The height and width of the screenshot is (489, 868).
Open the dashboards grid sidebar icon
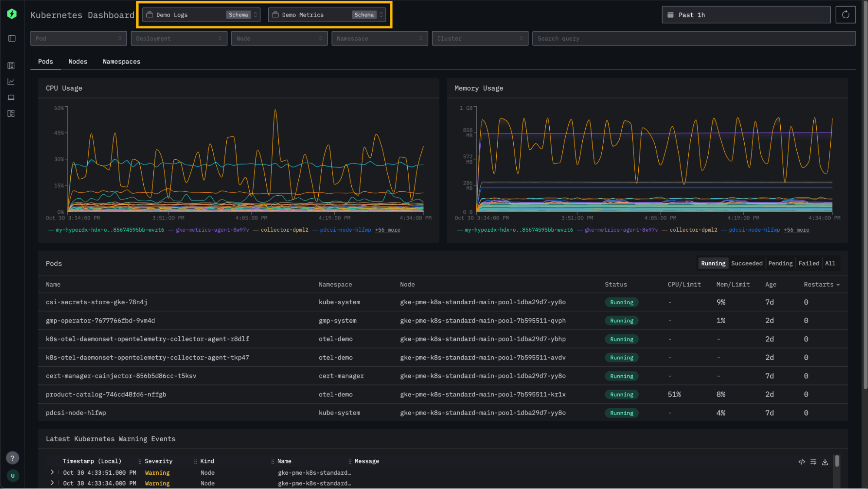click(x=11, y=114)
